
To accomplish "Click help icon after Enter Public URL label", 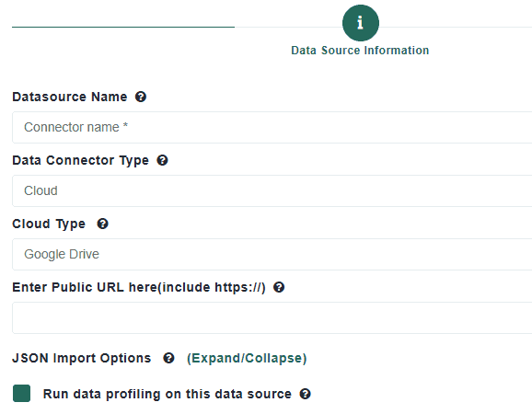I will (x=279, y=287).
